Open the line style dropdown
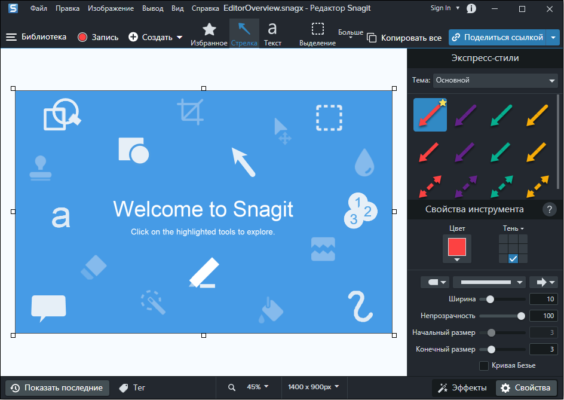 [489, 282]
